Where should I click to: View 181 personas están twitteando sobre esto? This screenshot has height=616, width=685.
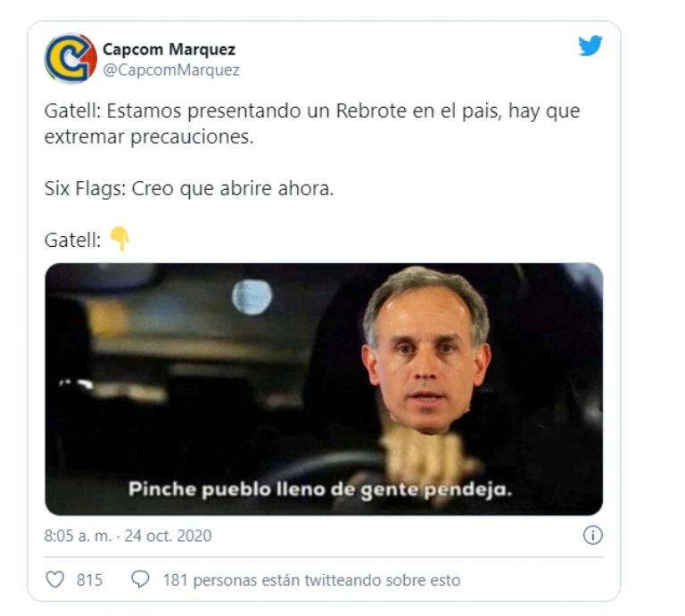[x=311, y=580]
